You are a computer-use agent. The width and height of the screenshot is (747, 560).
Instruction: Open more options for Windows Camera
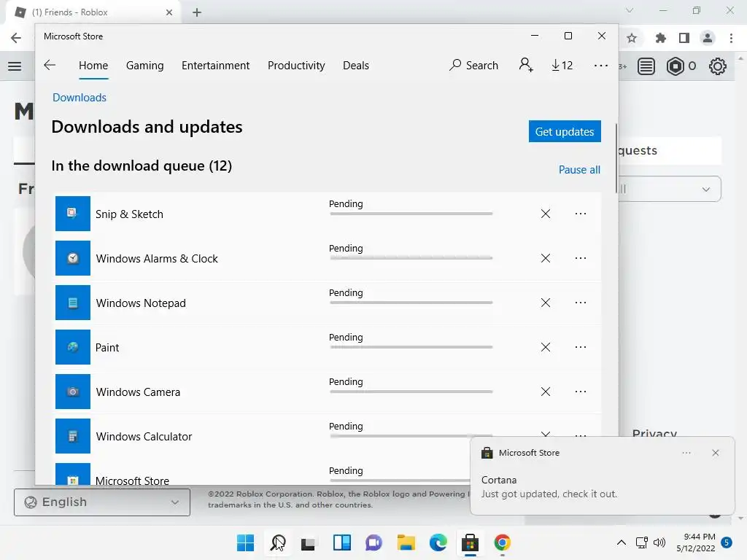click(x=580, y=392)
